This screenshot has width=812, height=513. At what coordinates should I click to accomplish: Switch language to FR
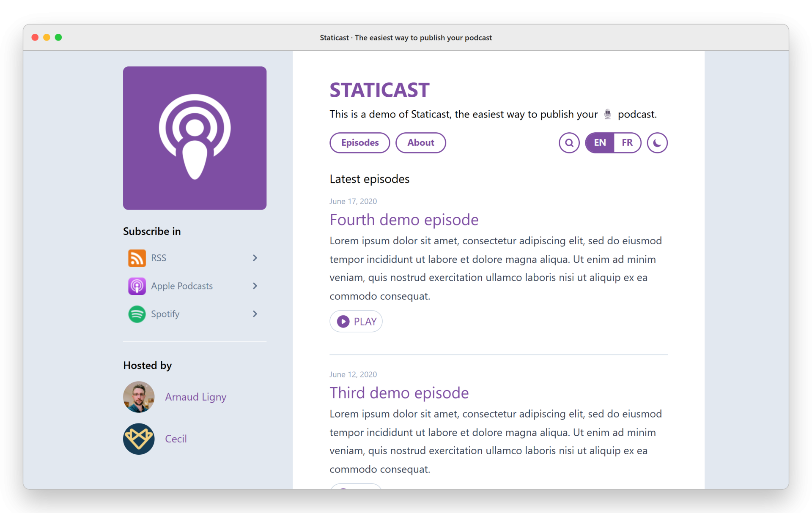(x=627, y=143)
